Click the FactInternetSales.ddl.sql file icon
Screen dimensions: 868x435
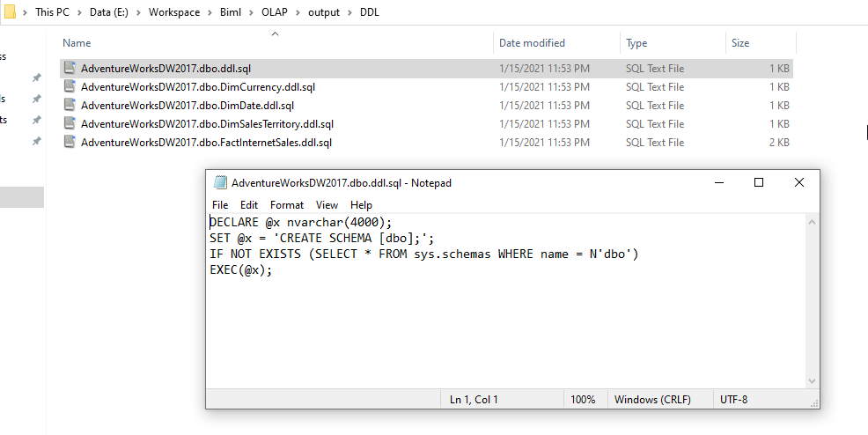pos(70,143)
